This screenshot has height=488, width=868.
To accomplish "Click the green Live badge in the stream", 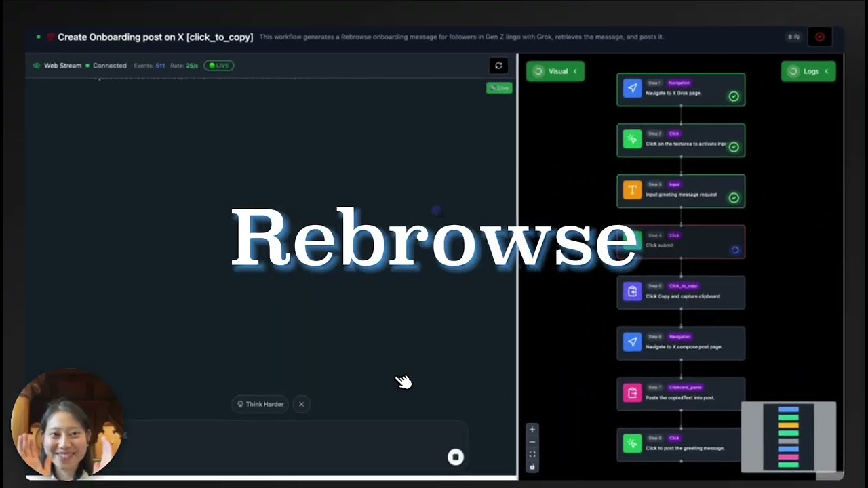I will [499, 88].
